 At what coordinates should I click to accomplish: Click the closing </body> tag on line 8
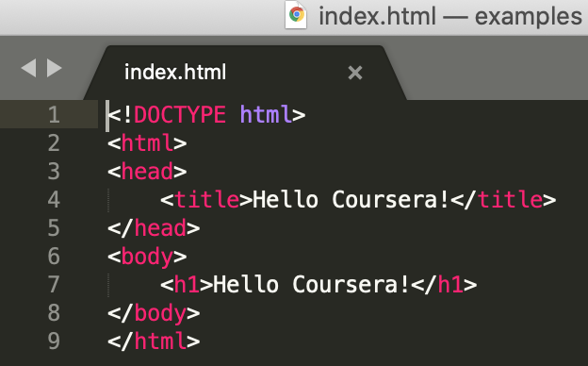click(x=154, y=314)
